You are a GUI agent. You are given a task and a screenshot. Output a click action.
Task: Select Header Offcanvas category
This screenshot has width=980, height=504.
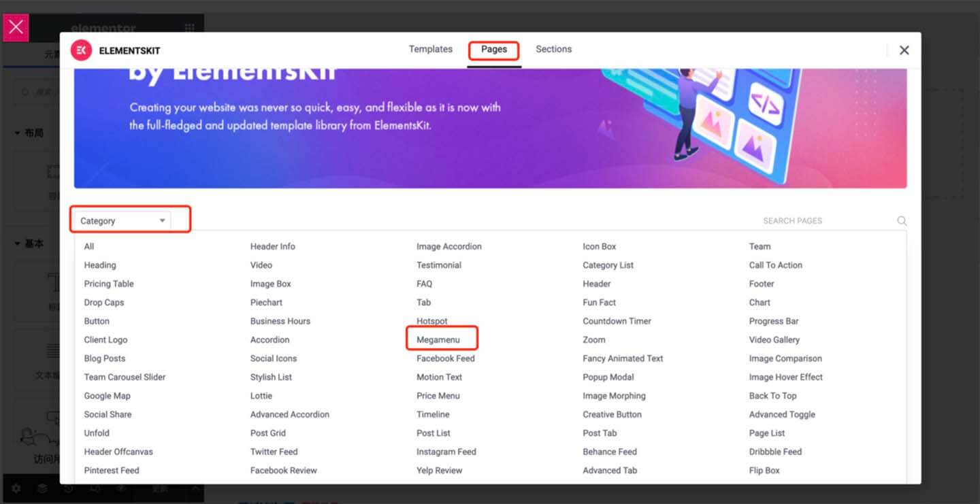point(118,452)
